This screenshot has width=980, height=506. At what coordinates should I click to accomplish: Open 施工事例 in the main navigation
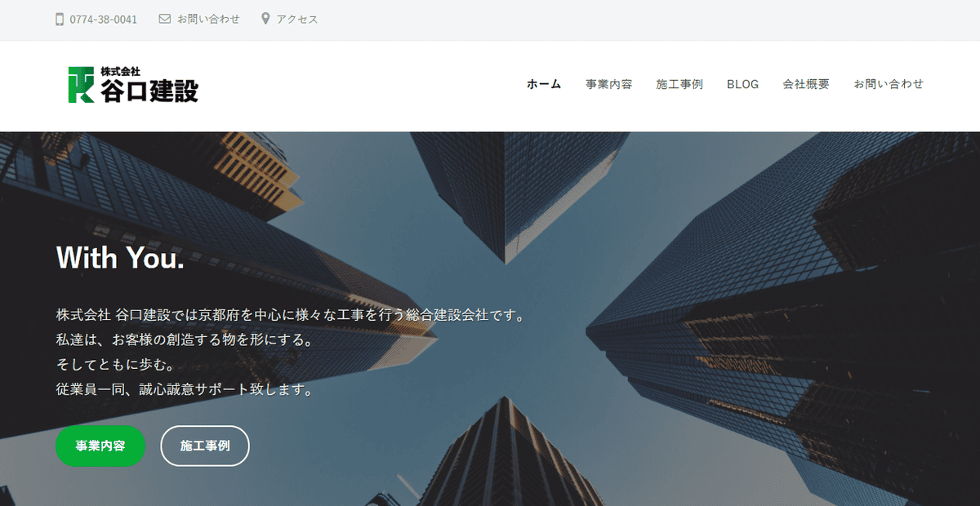(679, 83)
